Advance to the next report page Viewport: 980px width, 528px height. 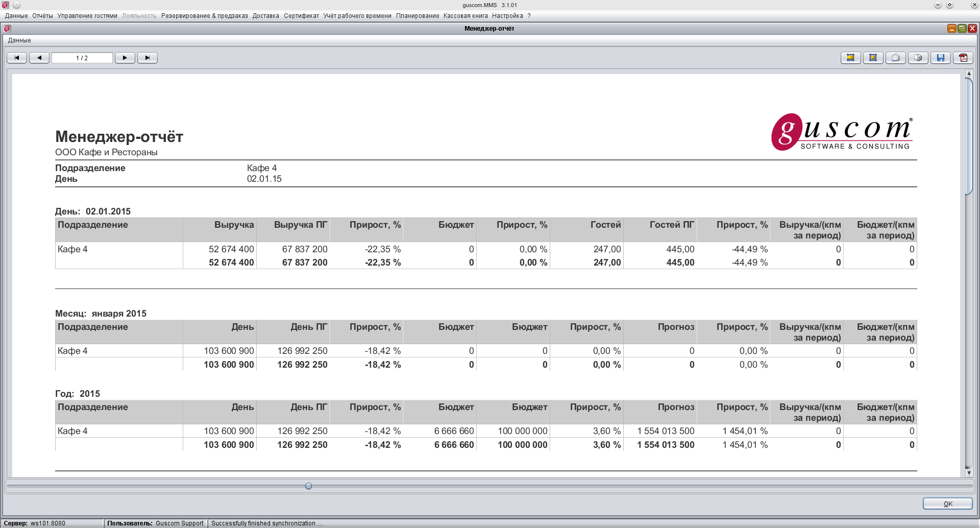tap(125, 58)
